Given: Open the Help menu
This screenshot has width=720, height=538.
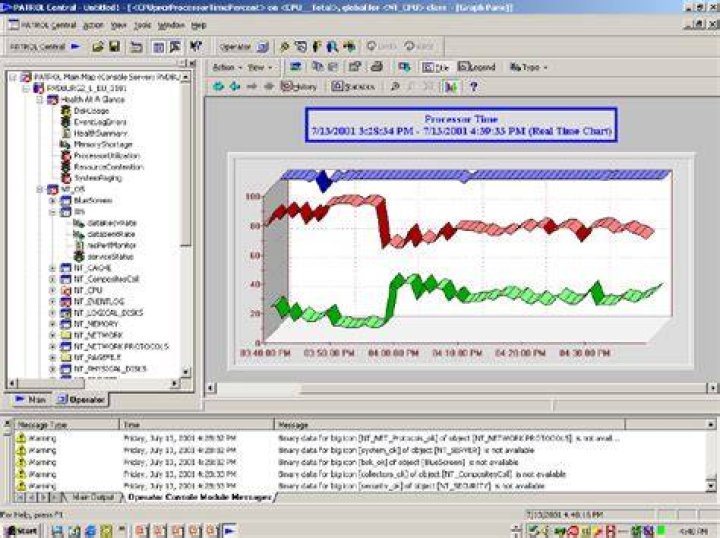Looking at the screenshot, I should (198, 25).
